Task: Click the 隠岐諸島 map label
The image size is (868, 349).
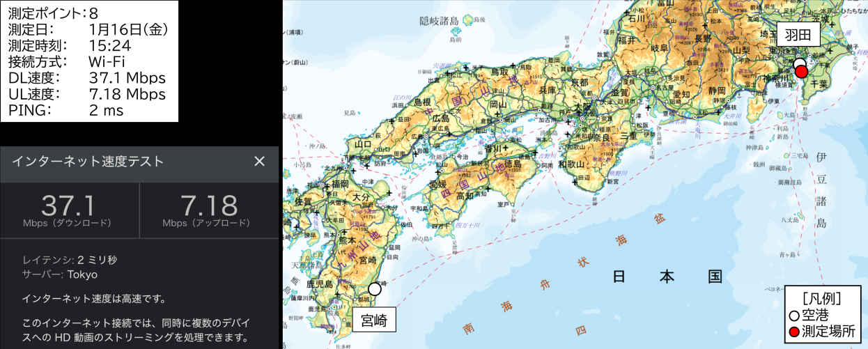Action: [x=438, y=22]
